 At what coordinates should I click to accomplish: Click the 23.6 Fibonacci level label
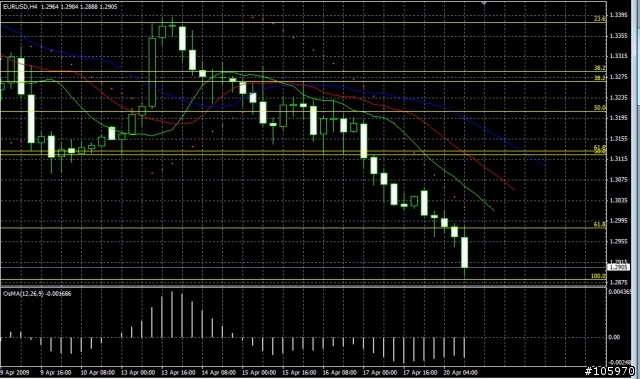click(x=600, y=18)
